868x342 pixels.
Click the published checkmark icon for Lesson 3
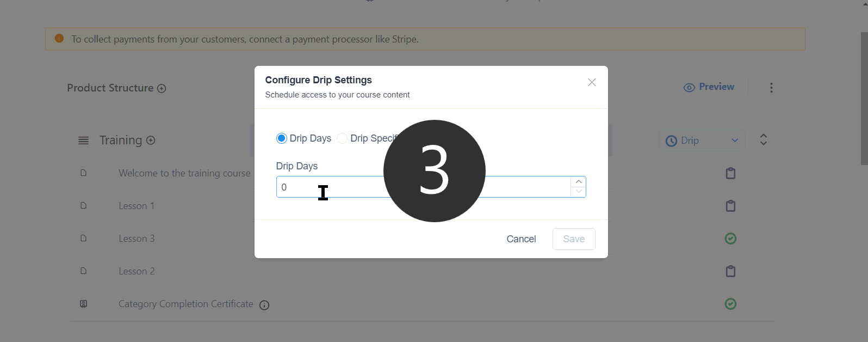point(731,239)
